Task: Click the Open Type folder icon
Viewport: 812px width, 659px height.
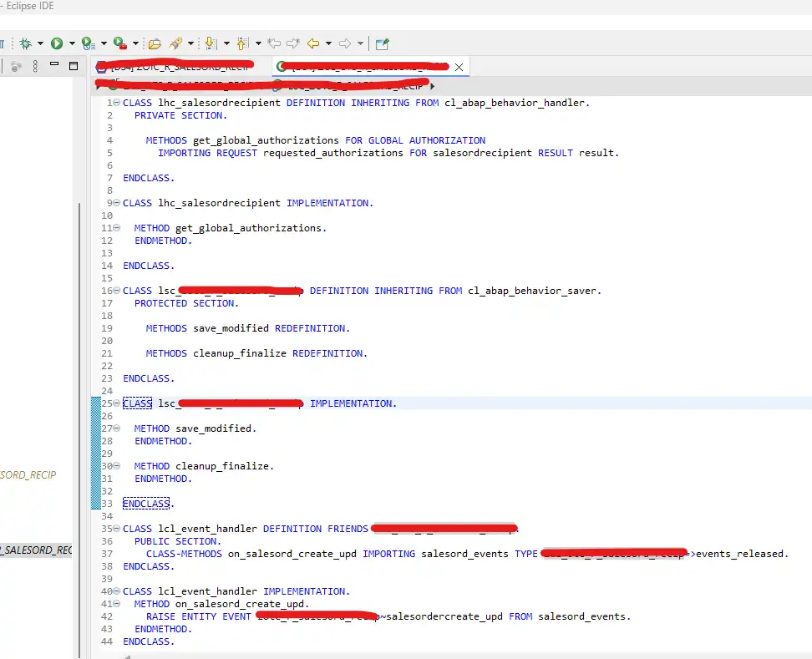Action: click(155, 43)
